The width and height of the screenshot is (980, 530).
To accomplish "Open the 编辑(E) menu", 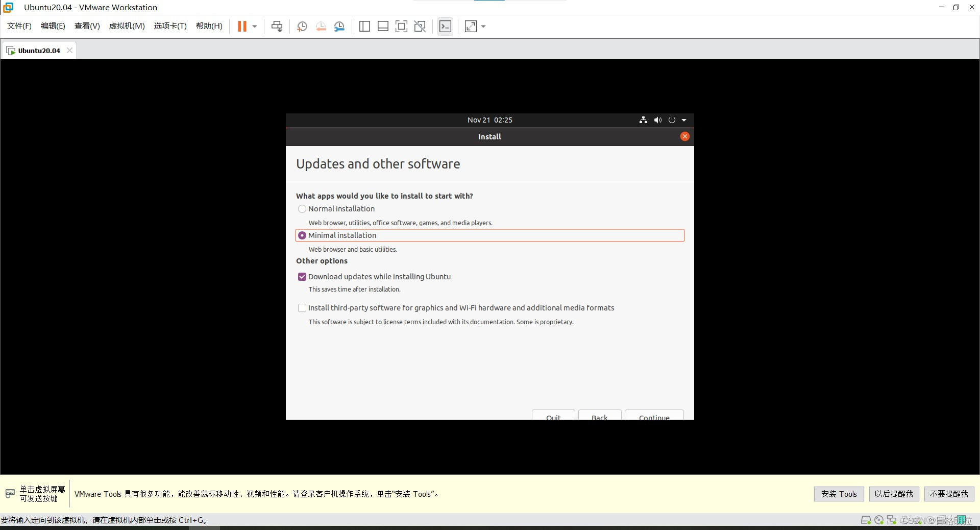I will [x=53, y=26].
